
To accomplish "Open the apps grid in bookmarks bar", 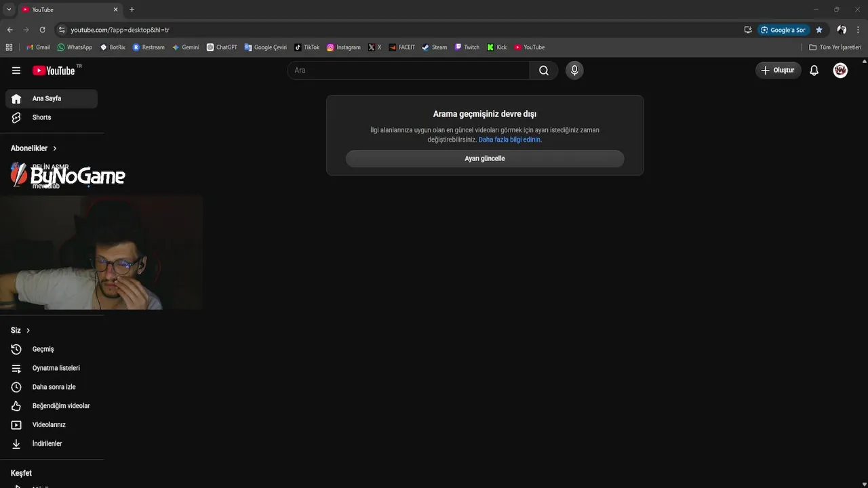I will click(9, 47).
